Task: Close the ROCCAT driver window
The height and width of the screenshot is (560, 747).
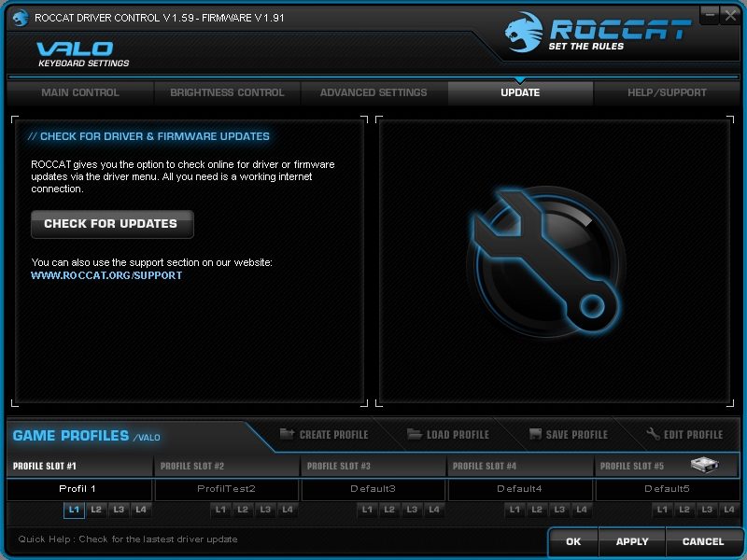Action: [x=730, y=15]
